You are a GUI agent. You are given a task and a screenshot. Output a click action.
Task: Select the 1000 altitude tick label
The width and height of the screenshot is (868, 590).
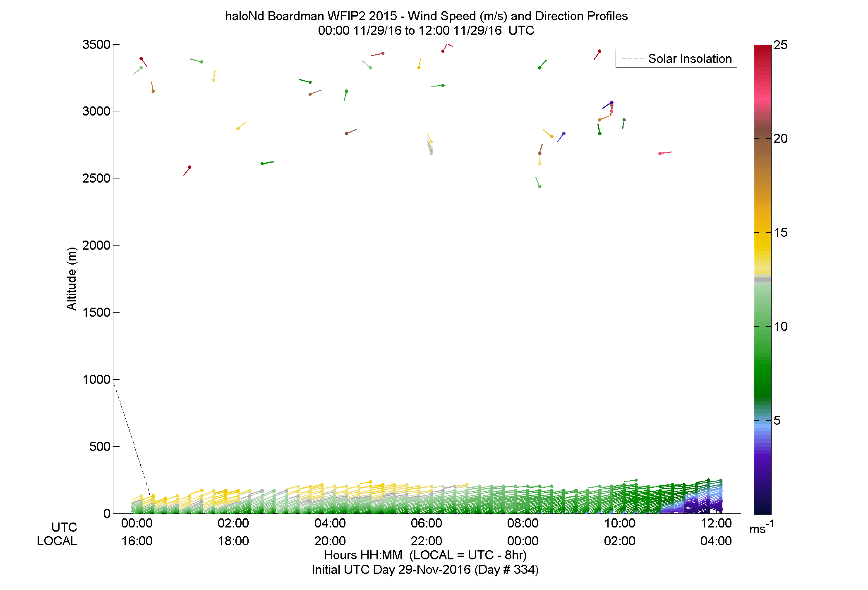96,380
